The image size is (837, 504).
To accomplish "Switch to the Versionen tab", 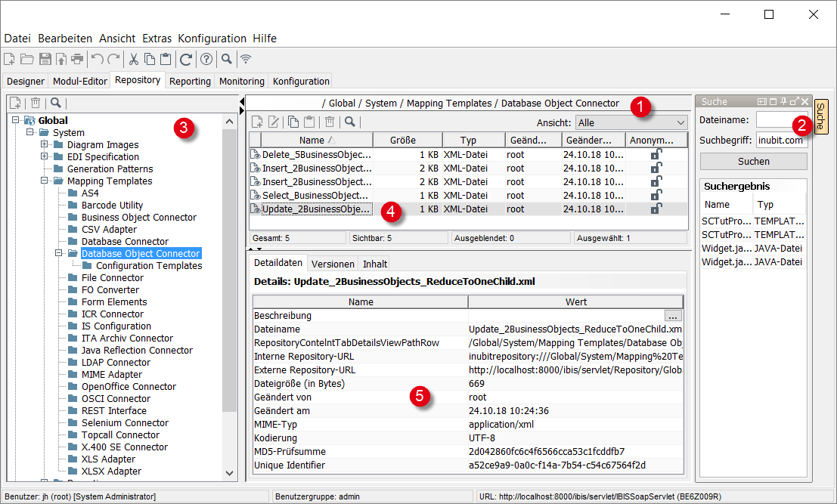I will 333,264.
